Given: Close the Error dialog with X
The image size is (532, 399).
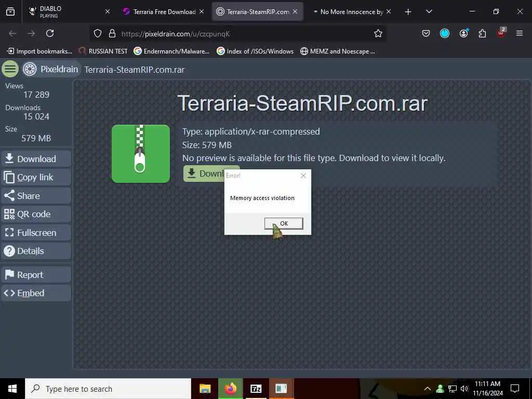Looking at the screenshot, I should [x=303, y=176].
